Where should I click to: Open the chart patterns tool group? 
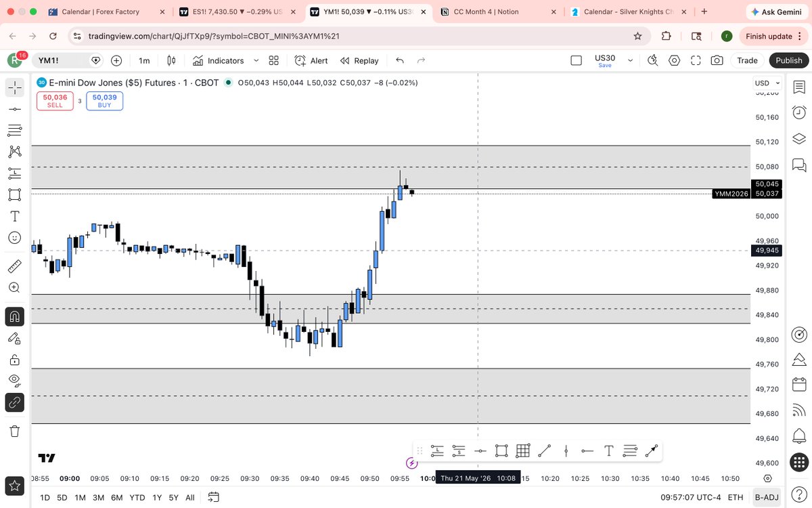click(x=14, y=152)
